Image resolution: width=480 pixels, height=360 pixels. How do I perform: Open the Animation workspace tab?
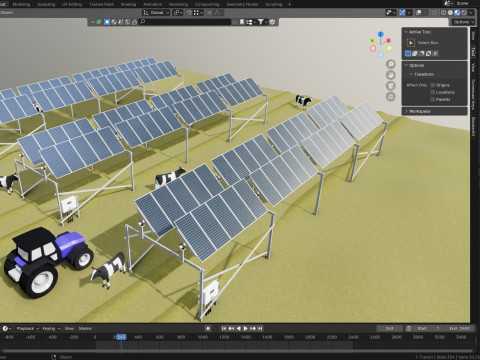152,4
